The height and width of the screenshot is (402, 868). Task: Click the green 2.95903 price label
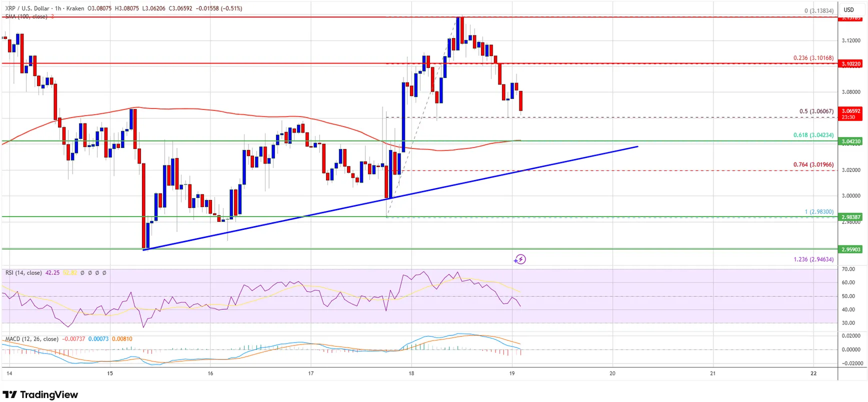point(851,249)
